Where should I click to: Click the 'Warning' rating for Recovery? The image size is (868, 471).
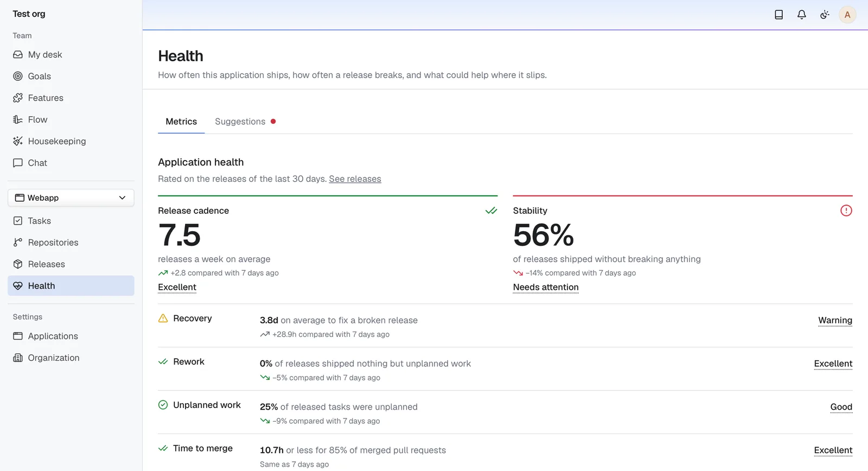tap(835, 321)
